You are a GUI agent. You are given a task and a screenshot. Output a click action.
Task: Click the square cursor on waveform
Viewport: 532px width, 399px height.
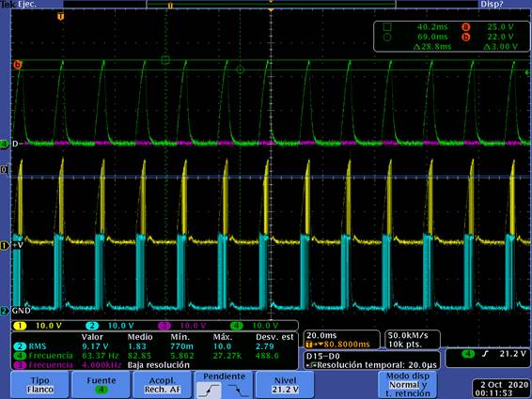(x=165, y=60)
